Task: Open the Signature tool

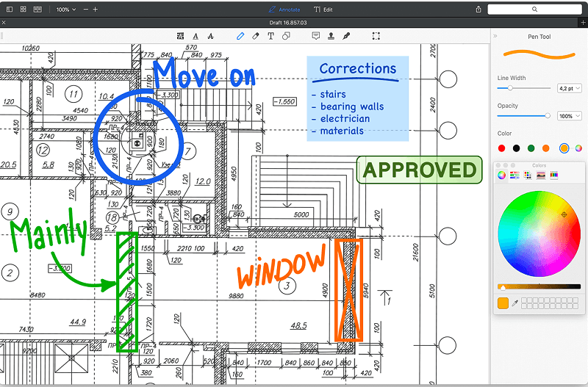Action: click(346, 35)
